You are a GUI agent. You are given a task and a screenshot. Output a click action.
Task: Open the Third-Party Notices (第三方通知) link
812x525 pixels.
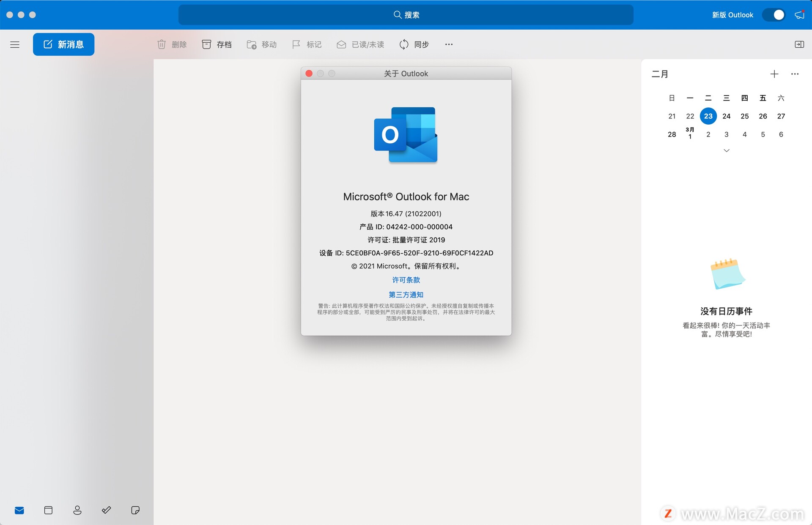click(406, 295)
